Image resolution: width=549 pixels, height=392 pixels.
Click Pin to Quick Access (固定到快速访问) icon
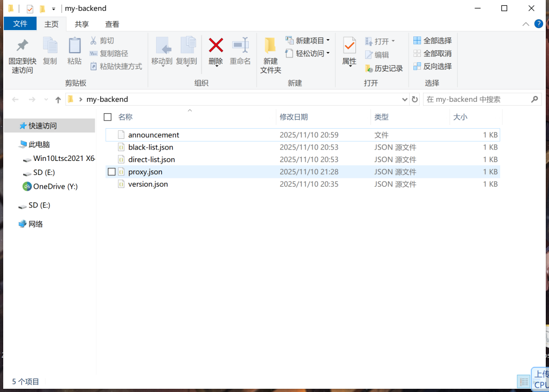coord(22,46)
